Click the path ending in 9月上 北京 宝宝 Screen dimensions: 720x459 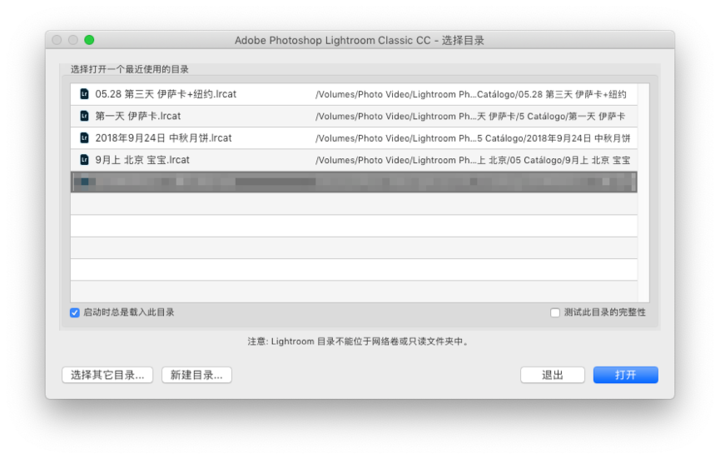(473, 160)
